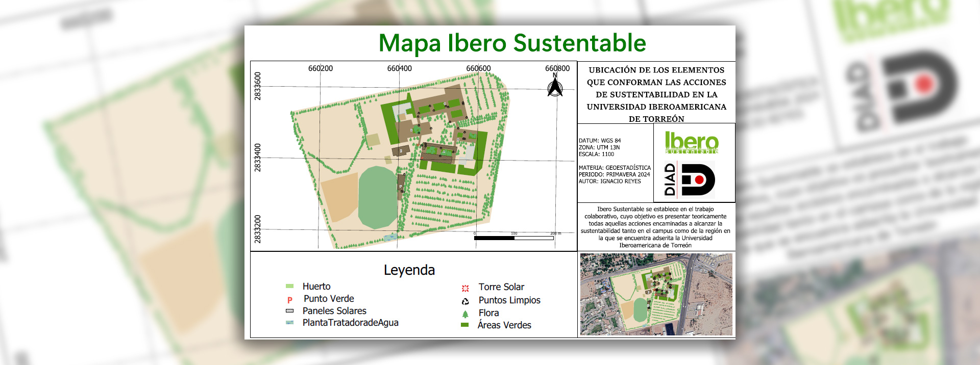Click the "AUTOR: IGNACIO REYES" line

[609, 181]
